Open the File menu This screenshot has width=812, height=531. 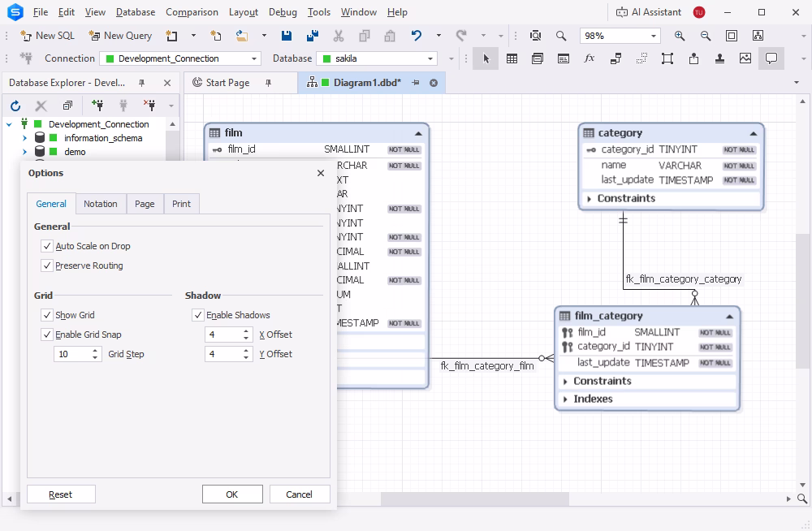40,12
